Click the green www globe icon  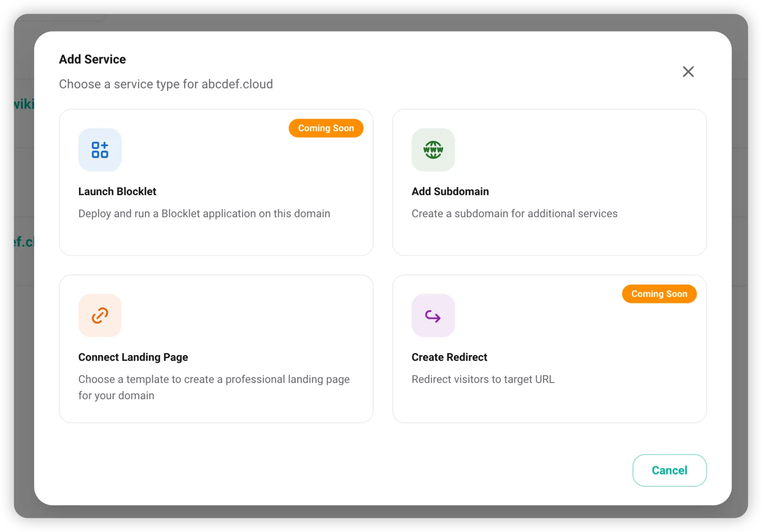coord(433,150)
